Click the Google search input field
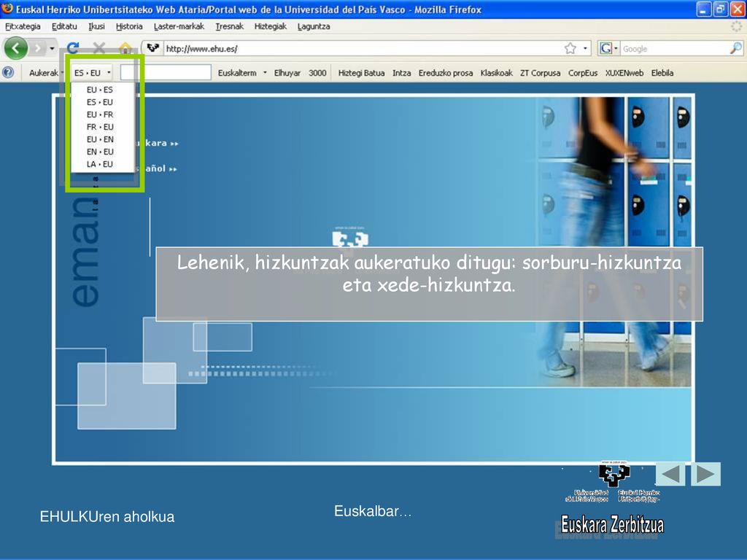The width and height of the screenshot is (747, 560). click(674, 49)
